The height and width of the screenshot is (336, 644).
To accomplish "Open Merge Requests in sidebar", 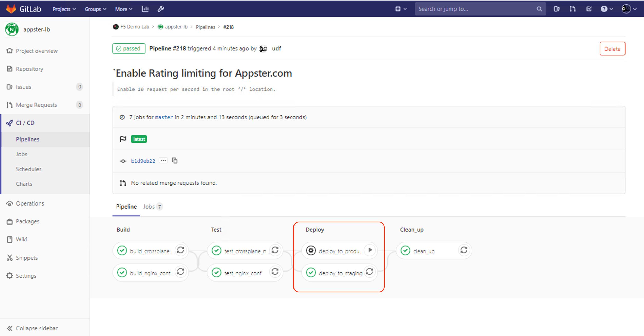I will pyautogui.click(x=45, y=105).
